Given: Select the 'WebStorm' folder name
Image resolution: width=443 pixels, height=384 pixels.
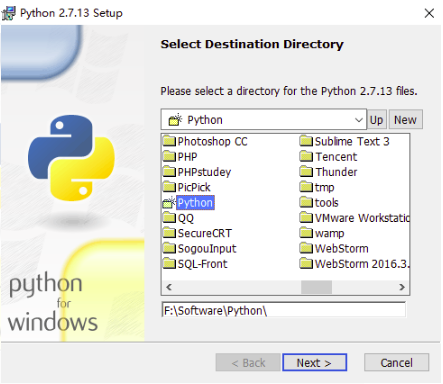Looking at the screenshot, I should pyautogui.click(x=342, y=249).
